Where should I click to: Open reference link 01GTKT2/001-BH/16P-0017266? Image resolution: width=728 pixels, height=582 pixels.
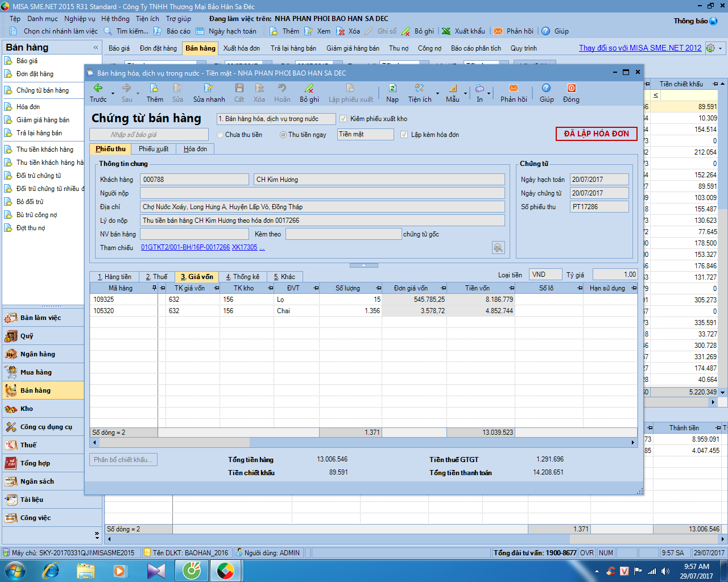click(x=185, y=247)
